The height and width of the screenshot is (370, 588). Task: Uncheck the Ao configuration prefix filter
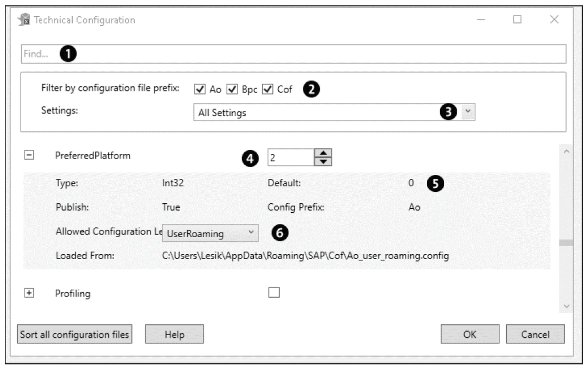[200, 89]
